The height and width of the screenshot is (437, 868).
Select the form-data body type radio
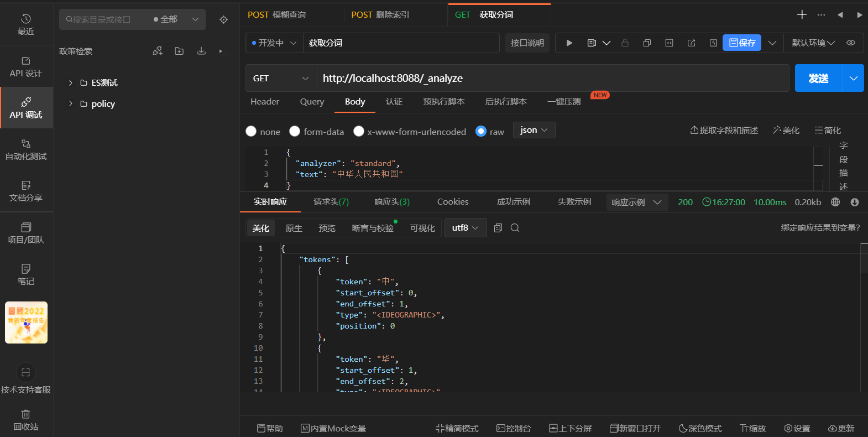click(295, 131)
